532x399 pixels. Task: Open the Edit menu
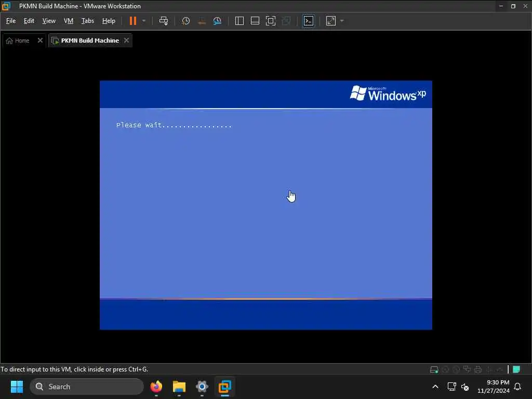click(x=29, y=21)
